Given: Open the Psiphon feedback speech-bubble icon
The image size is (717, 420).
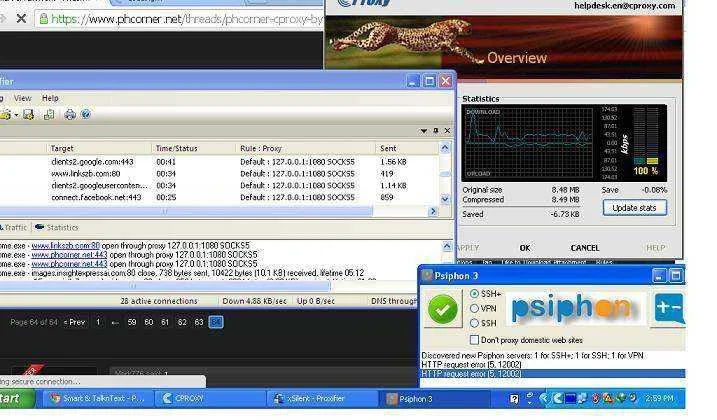Looking at the screenshot, I should click(x=669, y=309).
